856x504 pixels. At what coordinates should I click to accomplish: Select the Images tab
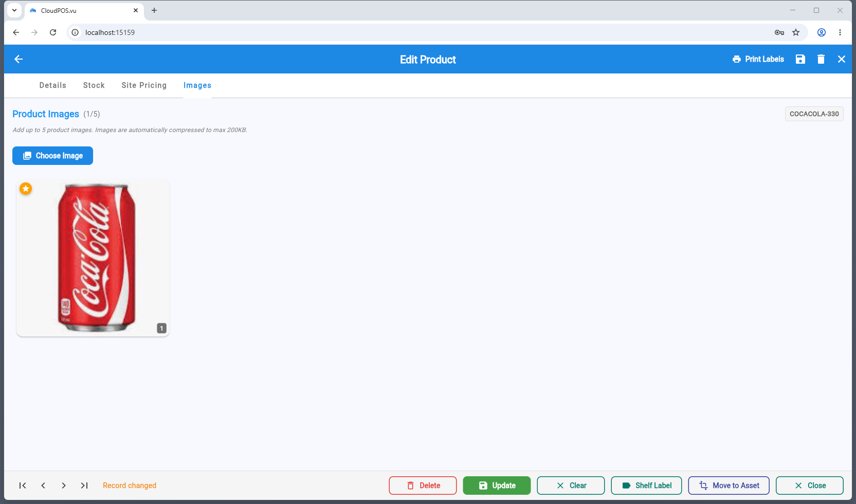pos(197,85)
